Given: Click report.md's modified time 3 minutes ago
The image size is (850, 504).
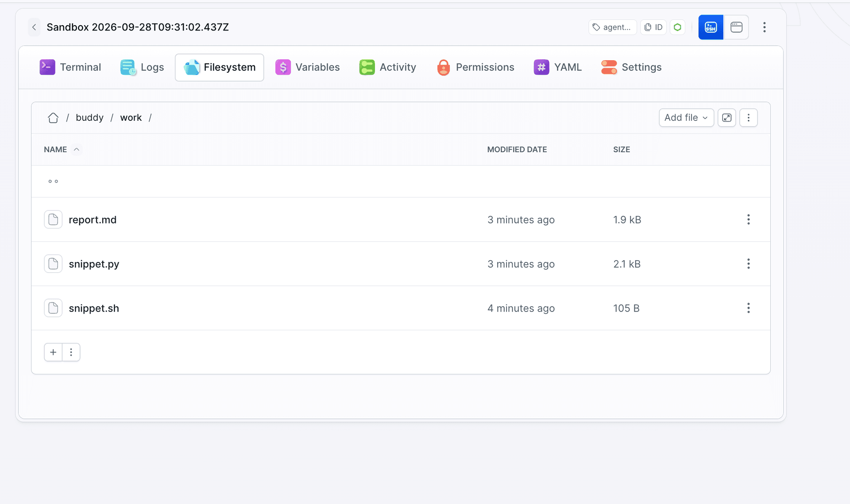Looking at the screenshot, I should pyautogui.click(x=521, y=220).
